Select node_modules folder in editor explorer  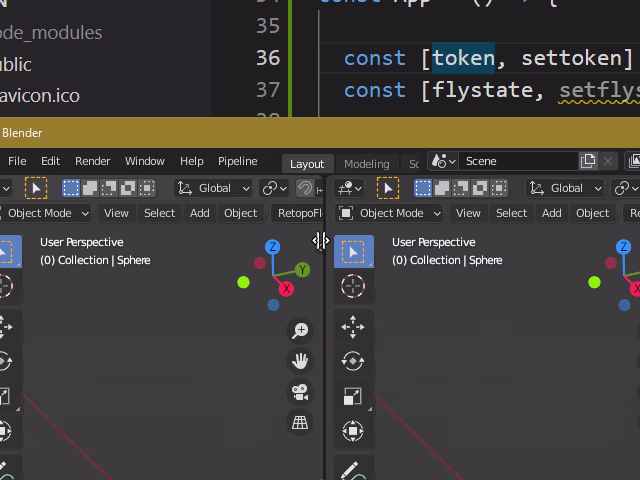51,33
